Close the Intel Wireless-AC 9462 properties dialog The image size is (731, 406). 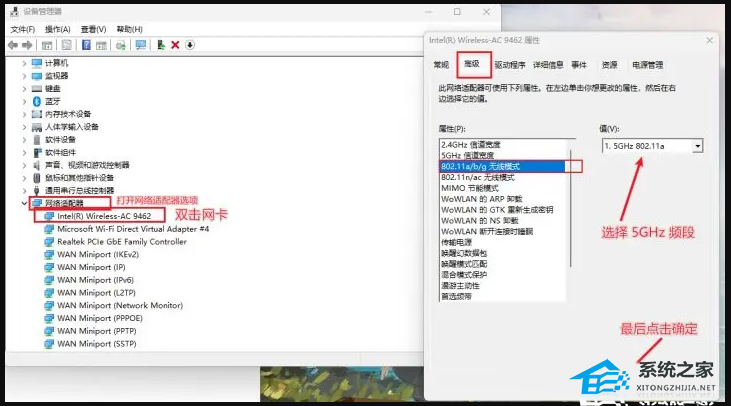click(710, 41)
